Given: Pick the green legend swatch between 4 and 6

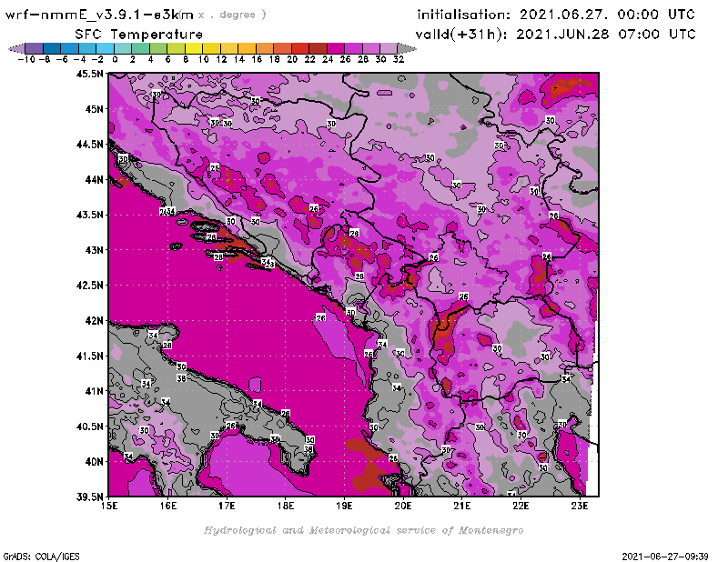Looking at the screenshot, I should tap(158, 48).
